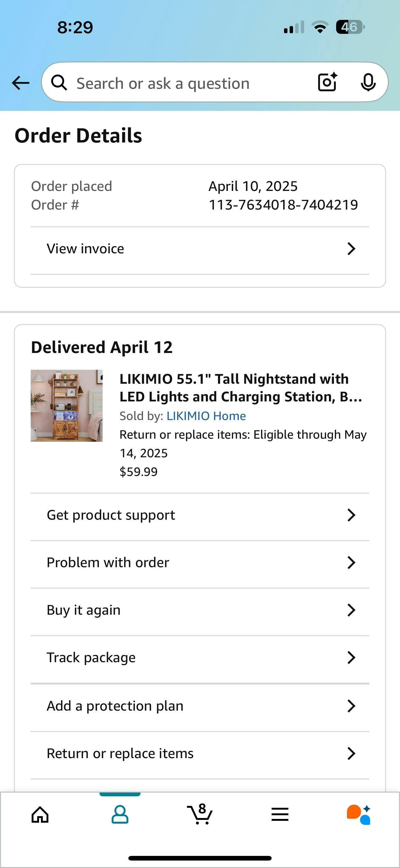Open the shopping cart with 8 items
Image resolution: width=400 pixels, height=868 pixels.
coord(200,814)
